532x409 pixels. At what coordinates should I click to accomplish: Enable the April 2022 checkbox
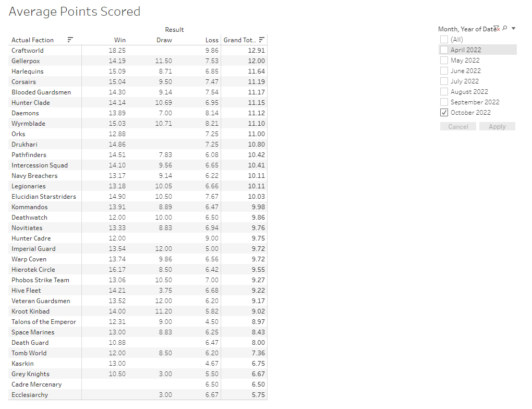pos(444,50)
